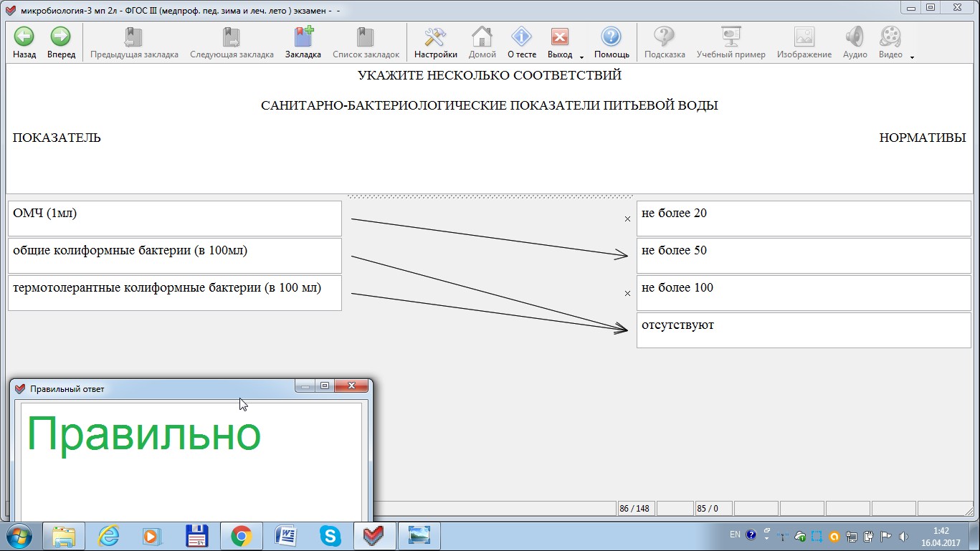The width and height of the screenshot is (980, 551).
Task: Click the power plug tray icon
Action: pos(869,536)
